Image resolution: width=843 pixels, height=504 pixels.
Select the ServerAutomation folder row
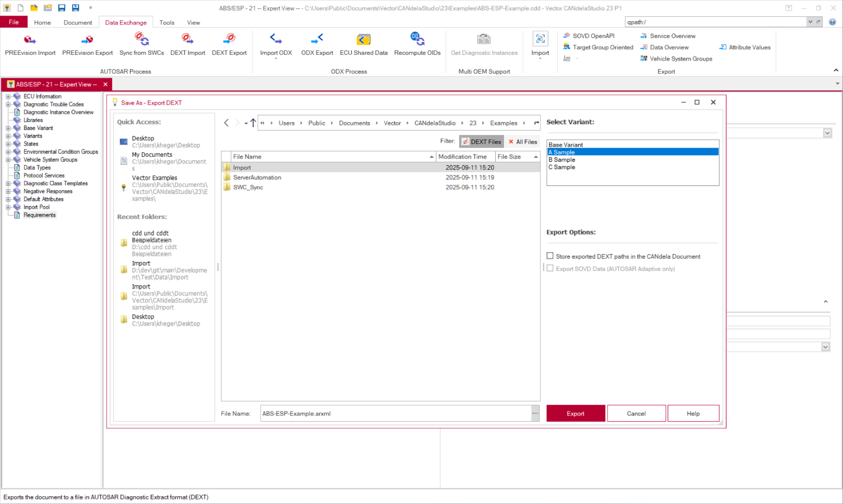coord(380,178)
